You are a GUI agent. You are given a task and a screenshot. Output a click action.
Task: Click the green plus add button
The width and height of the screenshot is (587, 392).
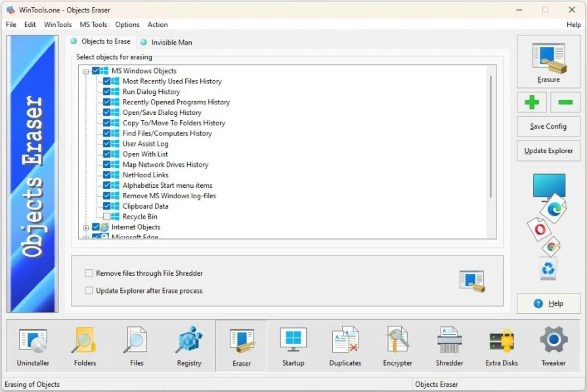point(532,102)
